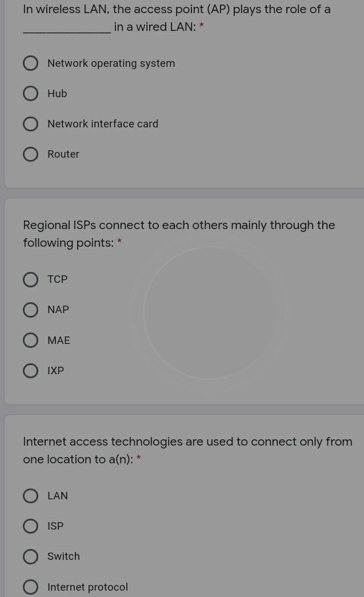This screenshot has width=364, height=597.
Task: Pick Router as the answer
Action: [30, 154]
